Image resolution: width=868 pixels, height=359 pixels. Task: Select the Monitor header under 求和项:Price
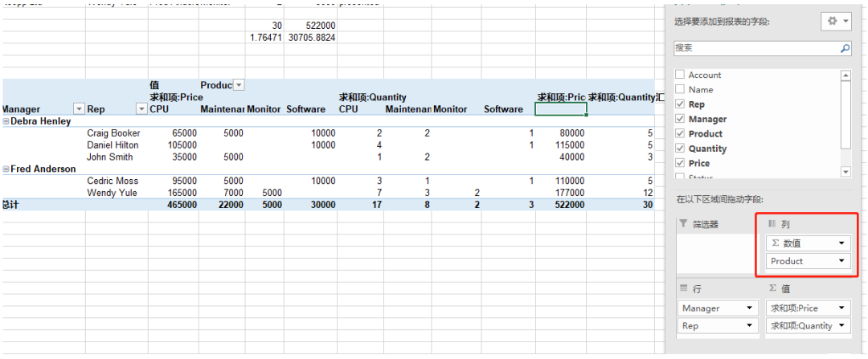[264, 109]
